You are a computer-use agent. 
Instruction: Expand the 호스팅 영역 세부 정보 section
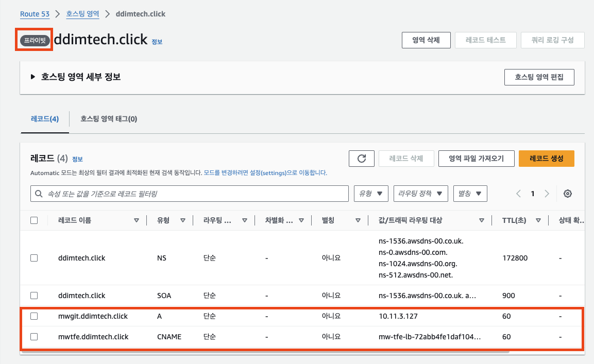33,77
